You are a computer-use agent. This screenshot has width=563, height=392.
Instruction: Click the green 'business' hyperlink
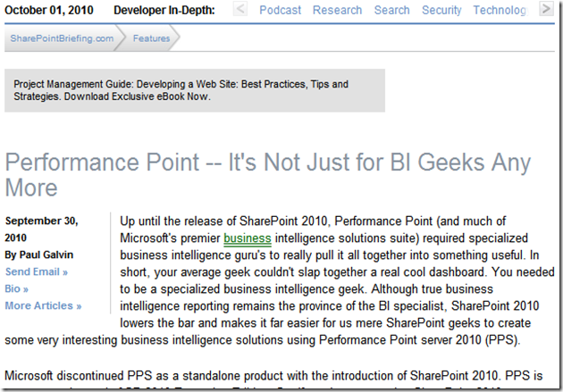[247, 238]
